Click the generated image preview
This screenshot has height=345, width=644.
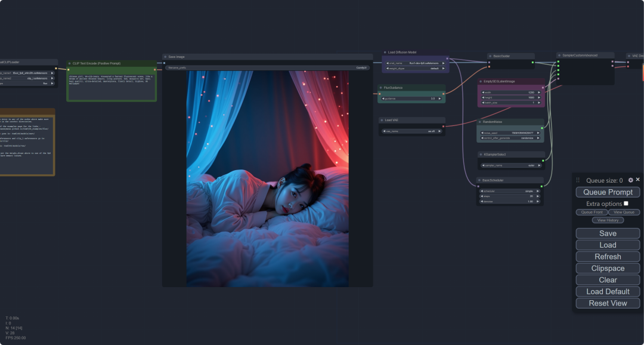click(267, 178)
